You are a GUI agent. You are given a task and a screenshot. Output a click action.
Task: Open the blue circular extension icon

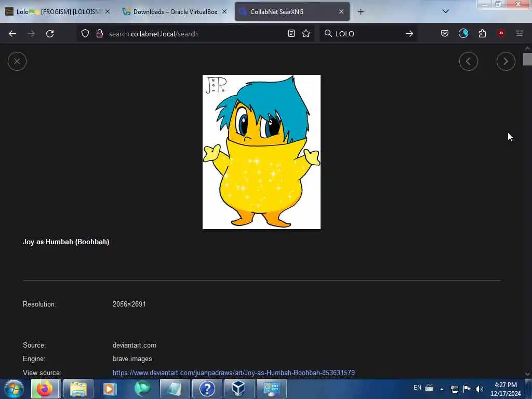[463, 34]
